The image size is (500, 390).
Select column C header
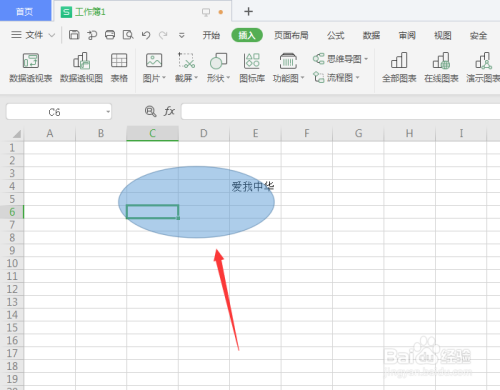152,134
